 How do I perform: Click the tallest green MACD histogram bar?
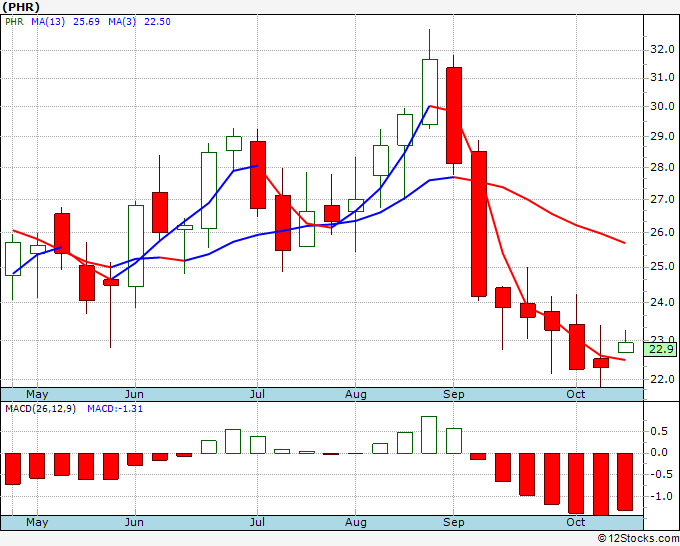tap(429, 435)
